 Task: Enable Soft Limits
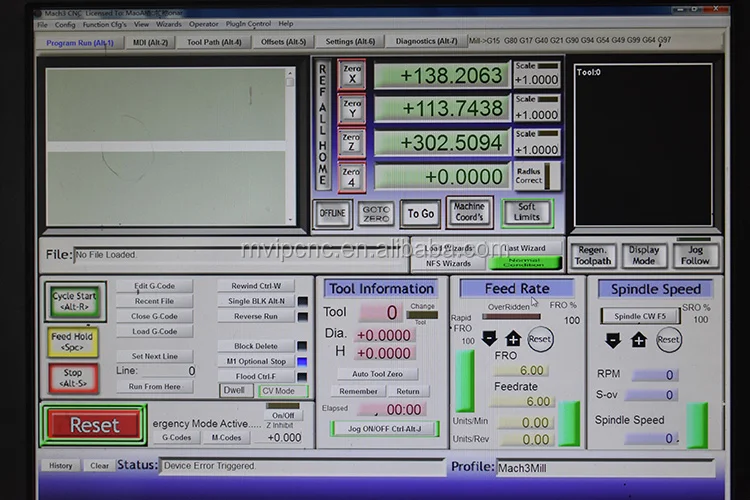(526, 211)
